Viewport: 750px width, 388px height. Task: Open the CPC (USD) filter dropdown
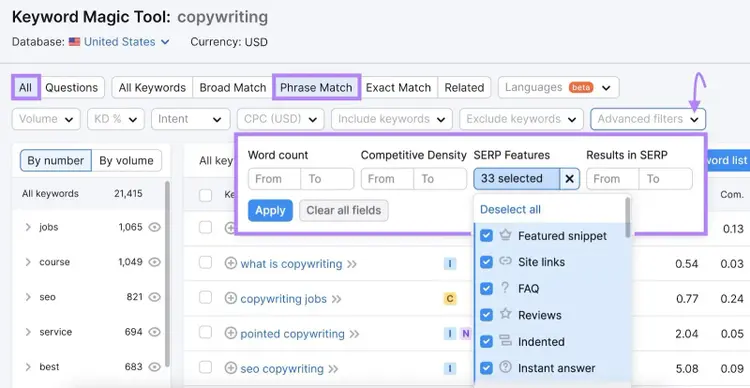(x=280, y=119)
